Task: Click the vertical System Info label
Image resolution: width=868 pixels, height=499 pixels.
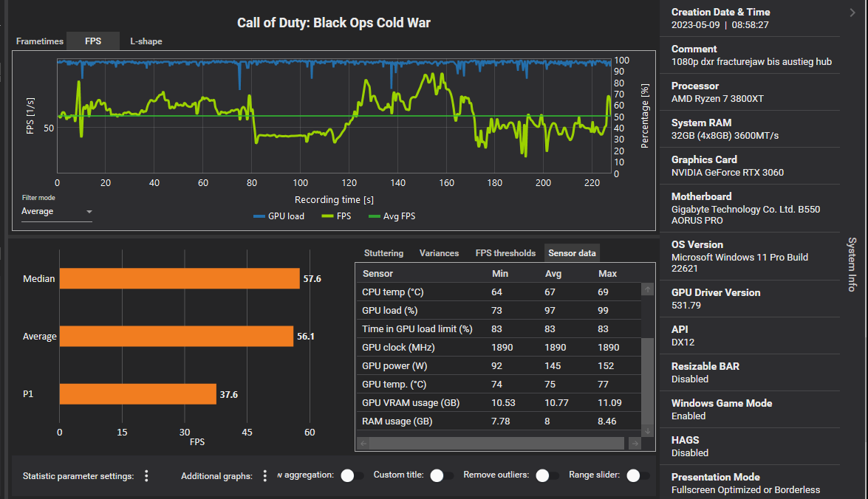Action: click(x=852, y=264)
